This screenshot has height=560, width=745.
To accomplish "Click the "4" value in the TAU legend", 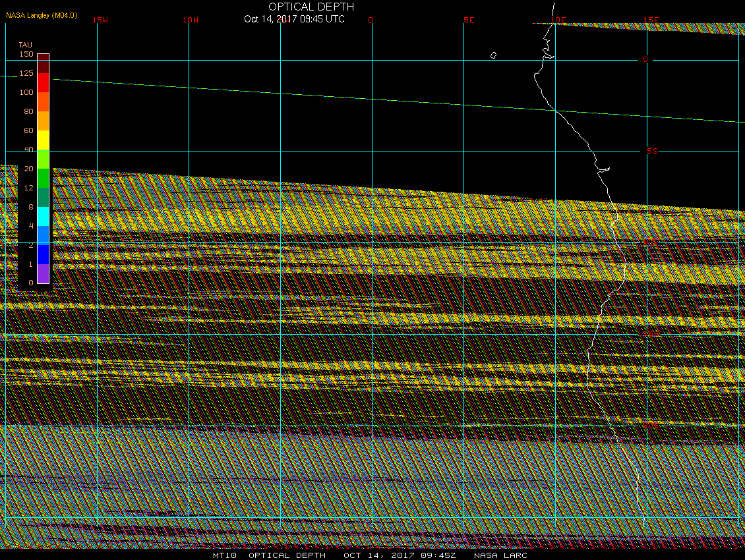I will pos(31,225).
